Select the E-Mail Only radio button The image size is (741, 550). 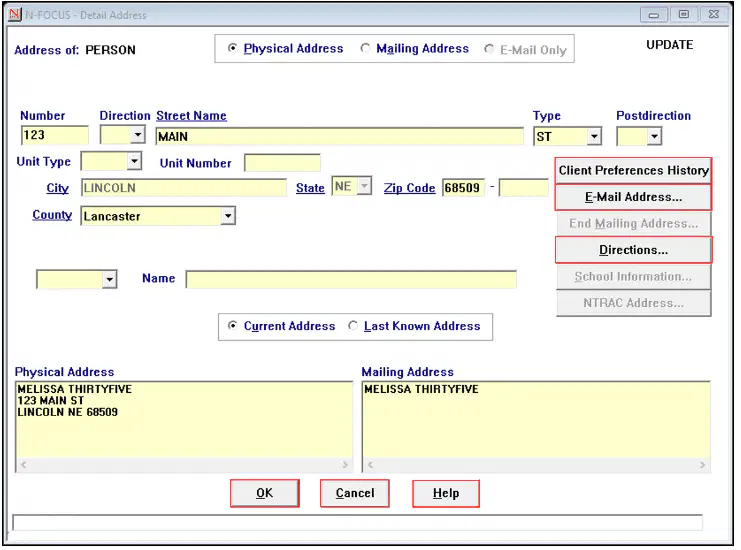(x=489, y=49)
